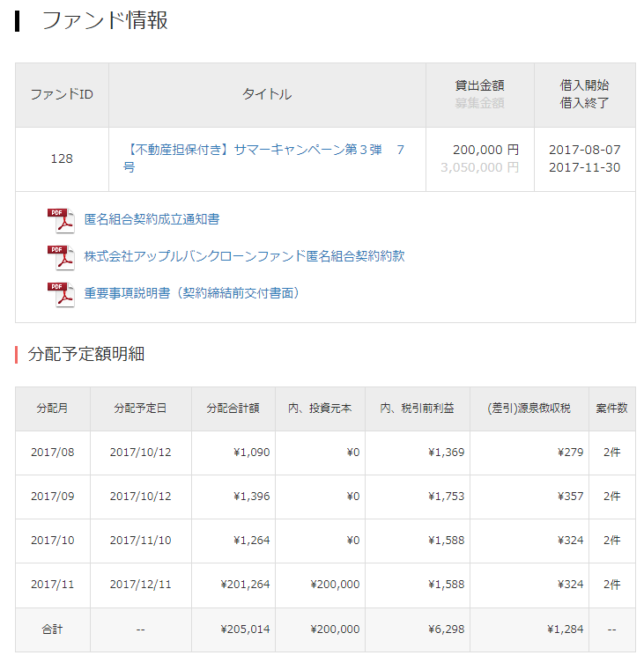Click PDF icon beside 匿名組合契約成立通知書
This screenshot has width=644, height=670.
pos(60,220)
